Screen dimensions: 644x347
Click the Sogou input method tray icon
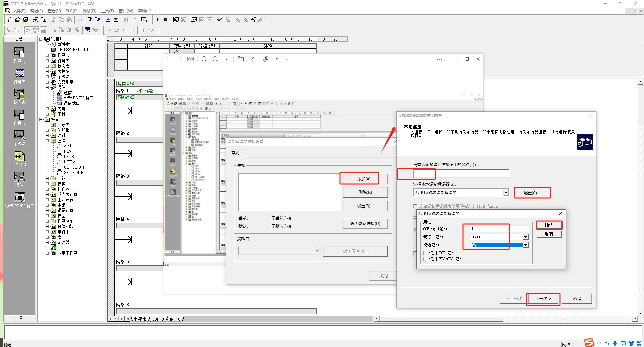pos(589,343)
